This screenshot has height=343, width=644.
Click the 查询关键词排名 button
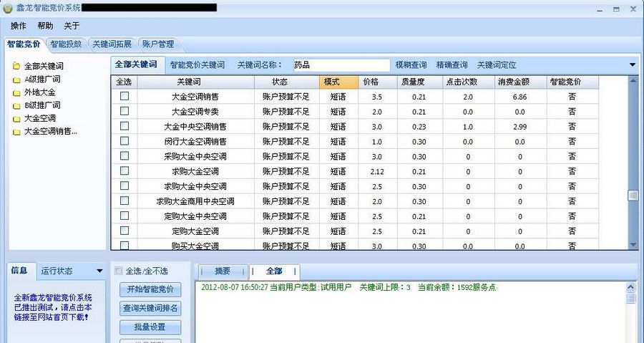[150, 308]
